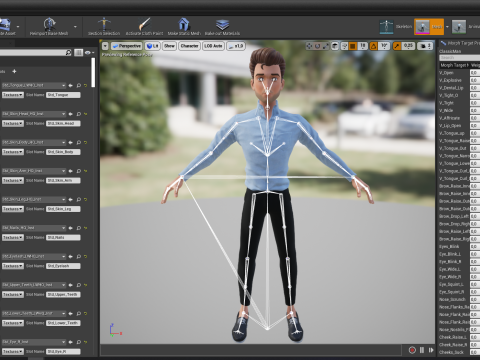Screen dimensions: 480x360
Task: Activate the Cloth Paint brush icon
Action: [x=144, y=24]
